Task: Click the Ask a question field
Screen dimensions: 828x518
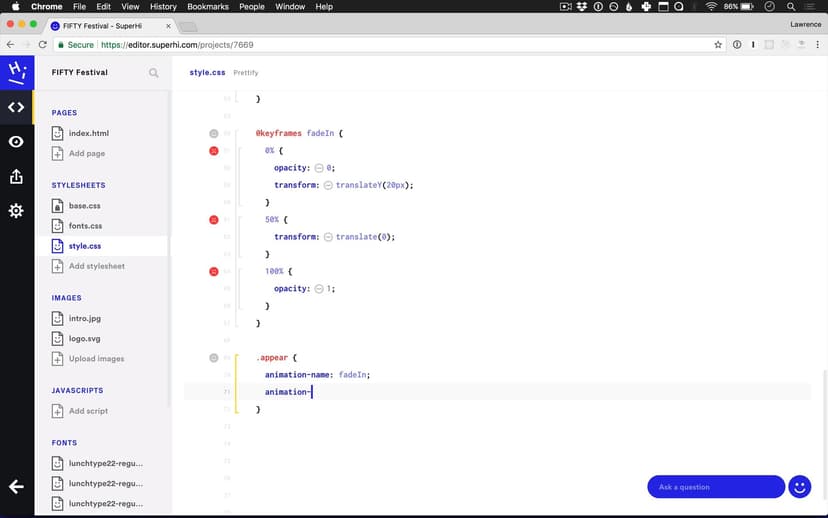Action: click(x=715, y=487)
